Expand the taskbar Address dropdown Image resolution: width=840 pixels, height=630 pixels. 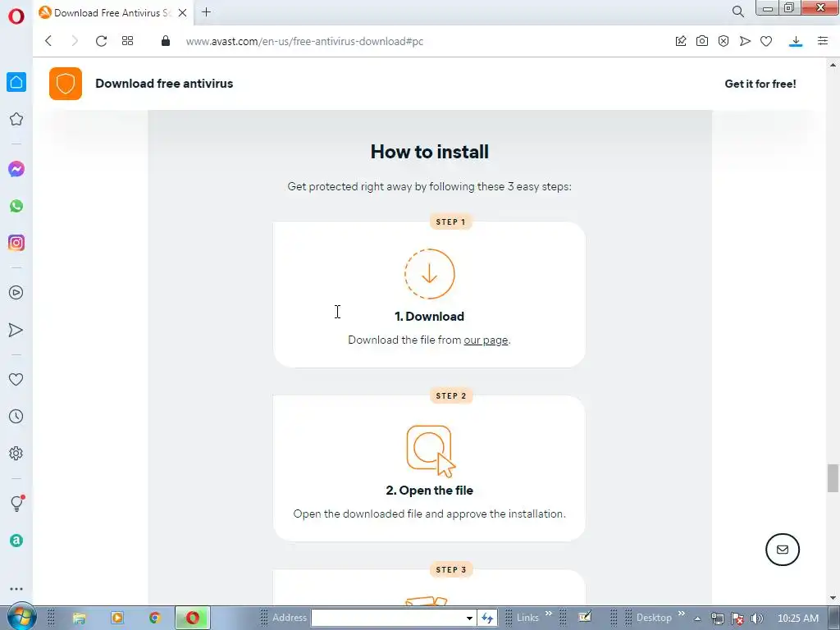click(x=469, y=619)
